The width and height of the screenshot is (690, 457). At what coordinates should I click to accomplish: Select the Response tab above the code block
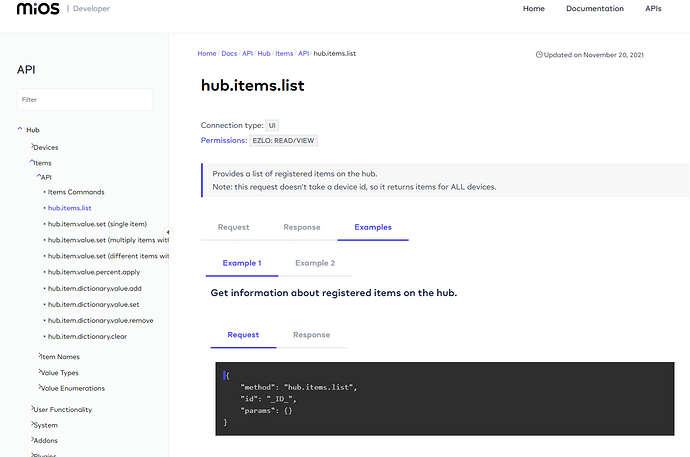pos(312,335)
